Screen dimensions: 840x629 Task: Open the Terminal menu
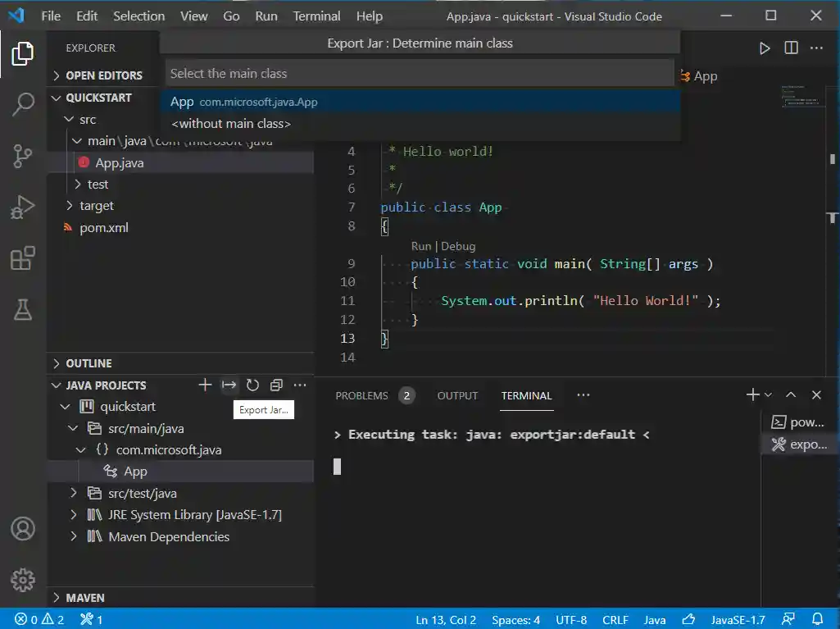pyautogui.click(x=316, y=16)
